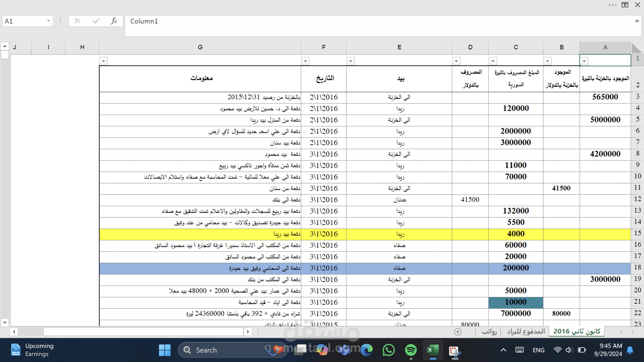Open column D filter dropdown
Viewport: 644px width, 362px height.
(456, 61)
